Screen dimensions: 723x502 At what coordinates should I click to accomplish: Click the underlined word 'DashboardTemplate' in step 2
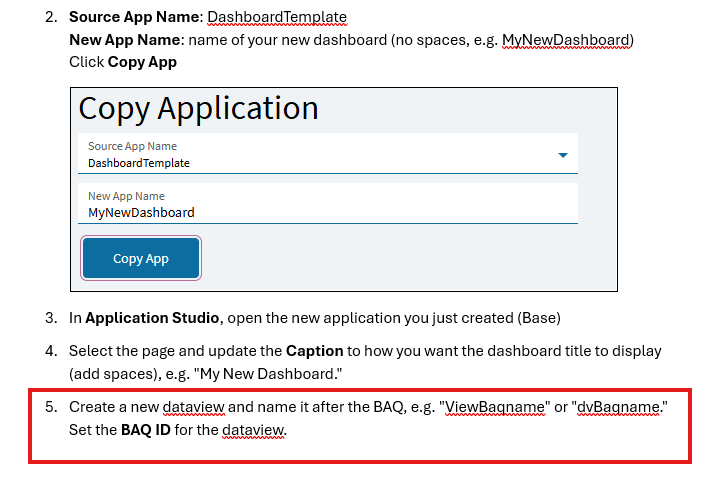click(x=277, y=17)
